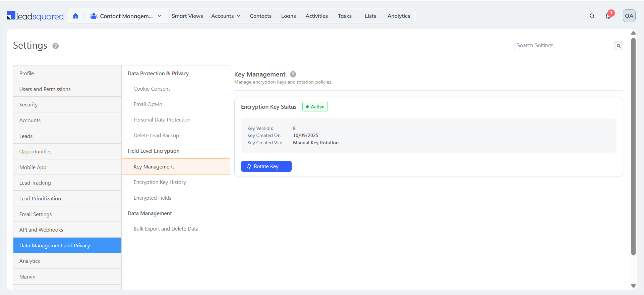The width and height of the screenshot is (644, 295).
Task: Click the help icon beside Settings title
Action: click(x=56, y=46)
